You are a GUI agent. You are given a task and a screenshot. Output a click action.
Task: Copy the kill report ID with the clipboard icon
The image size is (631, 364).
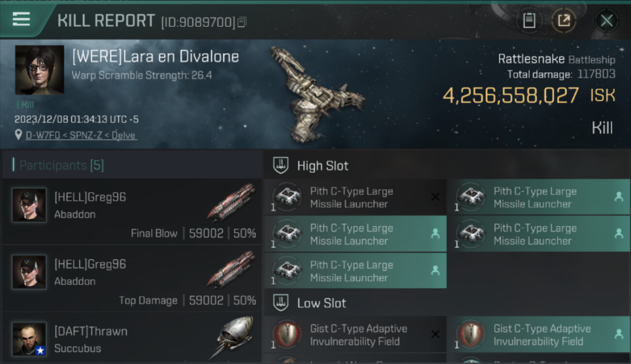point(242,22)
